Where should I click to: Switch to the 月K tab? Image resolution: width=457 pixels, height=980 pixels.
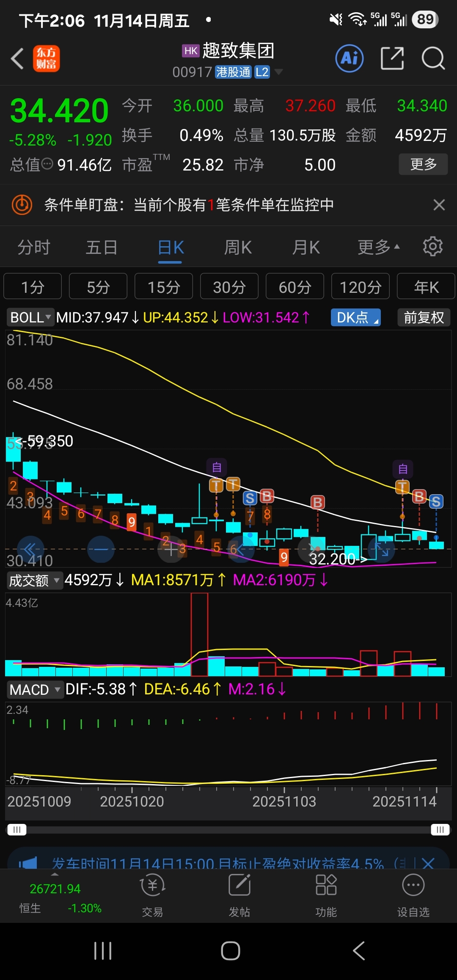[x=306, y=247]
